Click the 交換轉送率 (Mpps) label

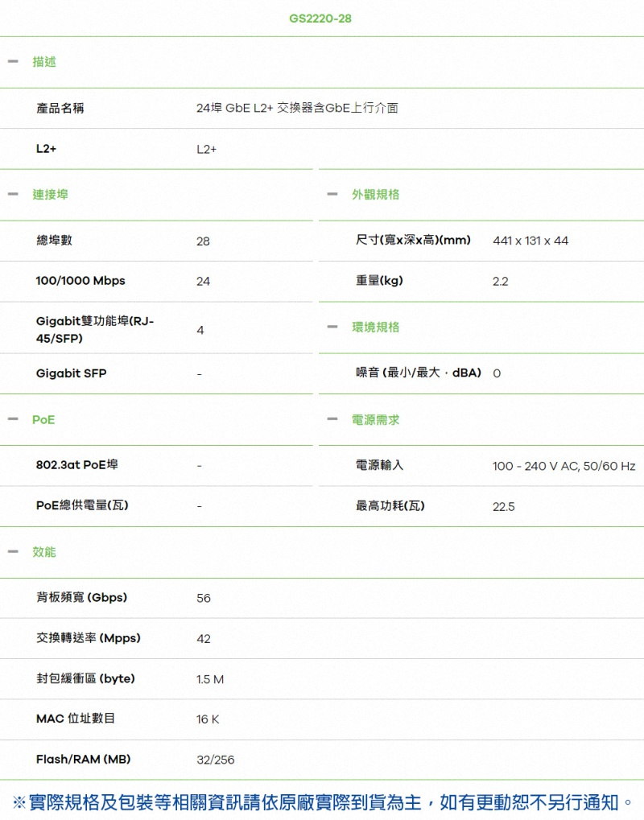click(89, 638)
